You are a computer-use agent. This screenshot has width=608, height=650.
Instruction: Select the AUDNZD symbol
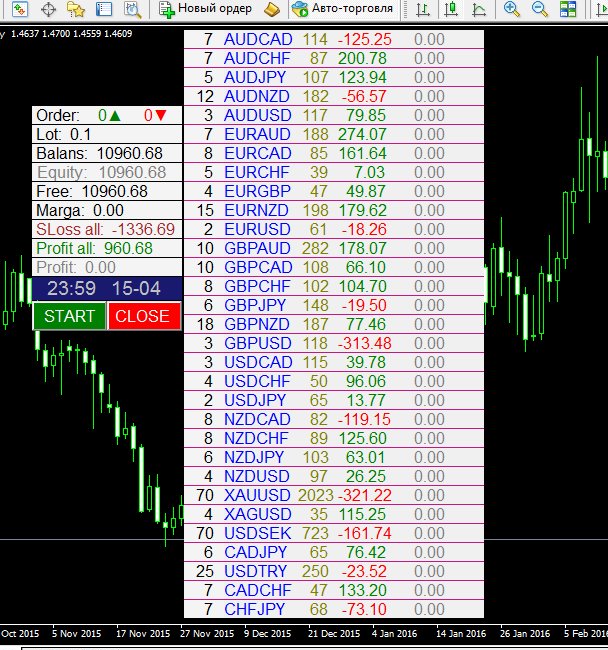257,97
